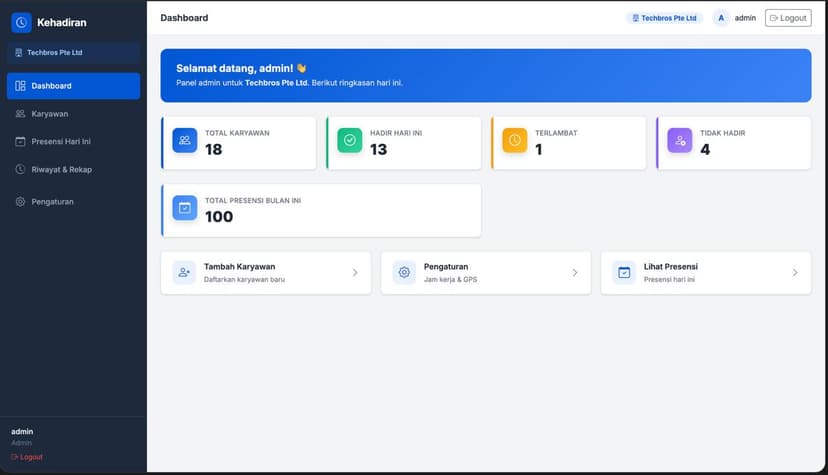Click the HADIR HARI INI label
This screenshot has width=828, height=475.
point(396,133)
